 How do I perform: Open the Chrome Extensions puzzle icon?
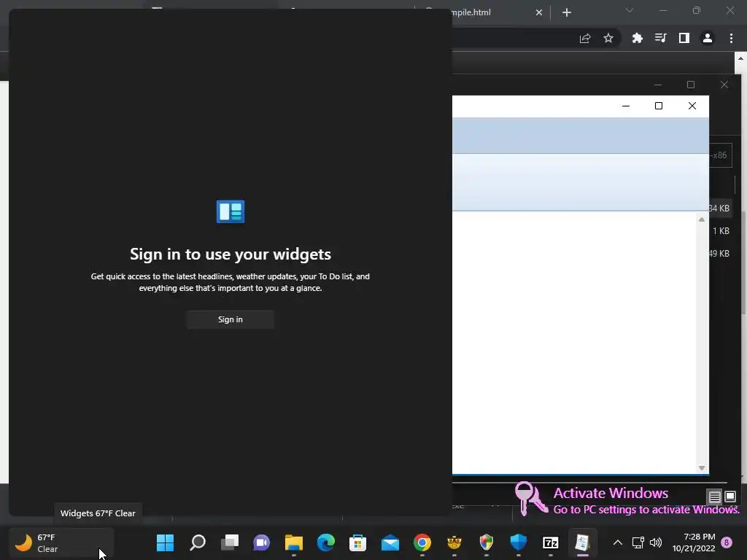pos(638,38)
